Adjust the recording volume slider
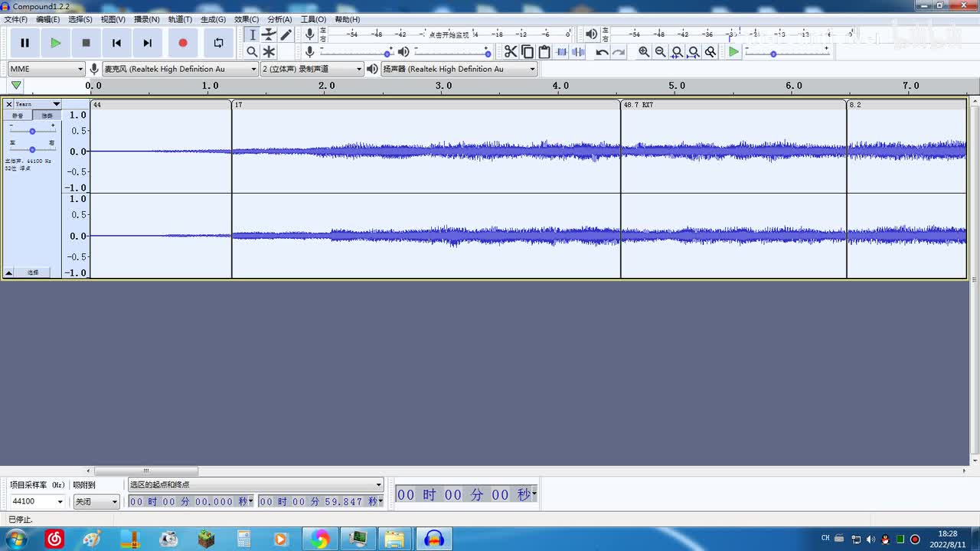 tap(356, 52)
